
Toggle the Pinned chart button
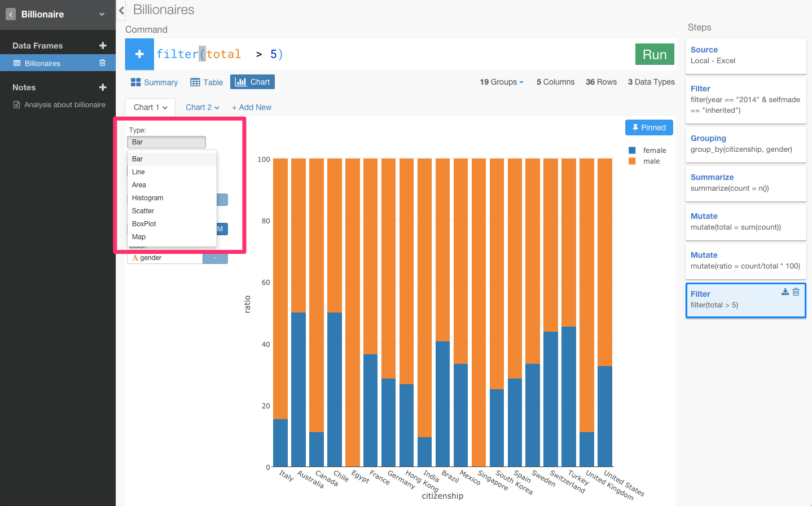point(649,127)
